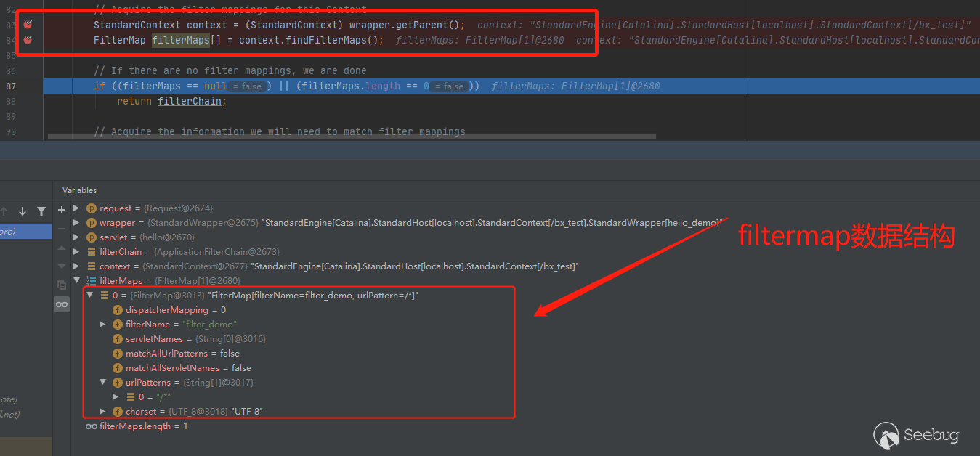Click the field icon beside matchAllServletNames

click(118, 368)
